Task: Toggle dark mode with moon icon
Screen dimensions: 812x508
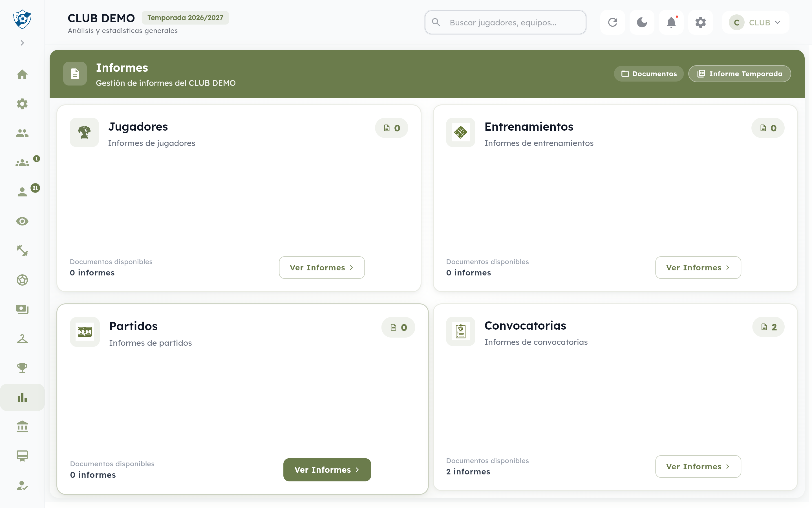Action: pyautogui.click(x=642, y=23)
